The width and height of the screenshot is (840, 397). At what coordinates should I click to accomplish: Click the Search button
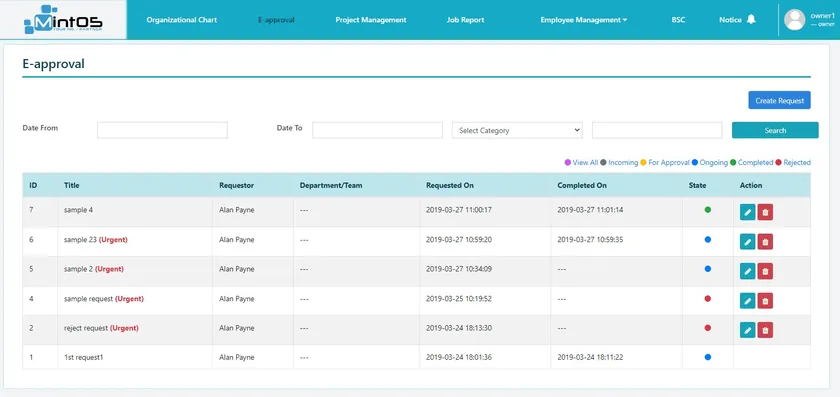tap(775, 130)
